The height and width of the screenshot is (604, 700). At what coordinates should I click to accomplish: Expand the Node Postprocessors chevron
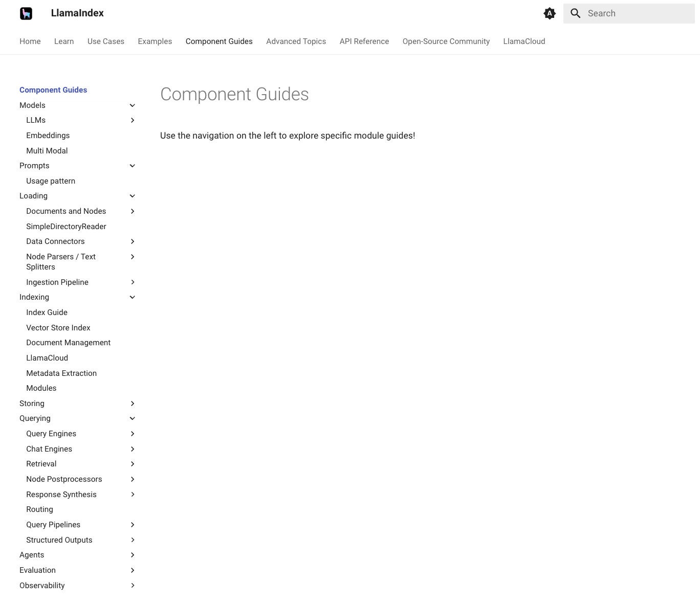tap(133, 479)
